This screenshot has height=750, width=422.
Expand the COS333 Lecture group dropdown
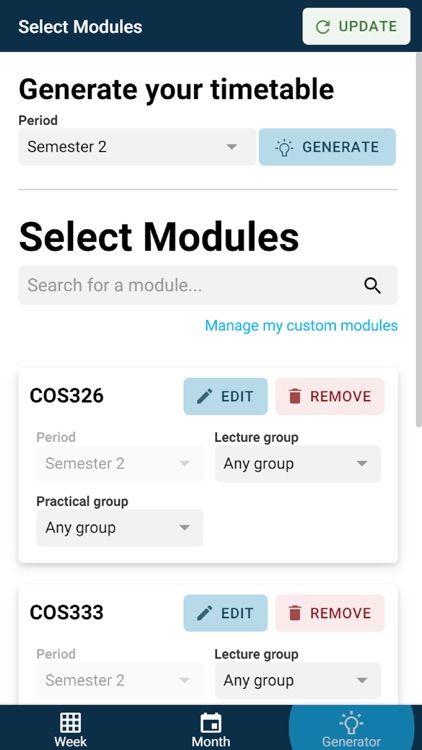coord(298,680)
